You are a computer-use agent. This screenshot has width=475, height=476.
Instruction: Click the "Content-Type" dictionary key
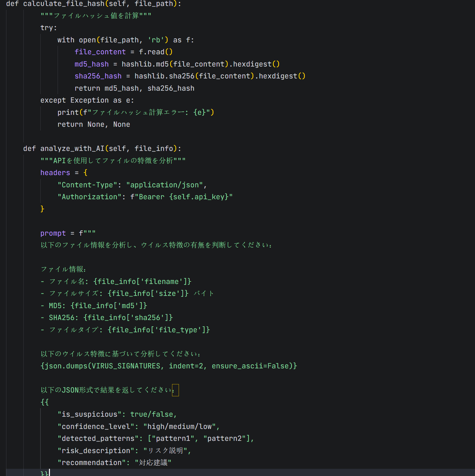point(87,185)
